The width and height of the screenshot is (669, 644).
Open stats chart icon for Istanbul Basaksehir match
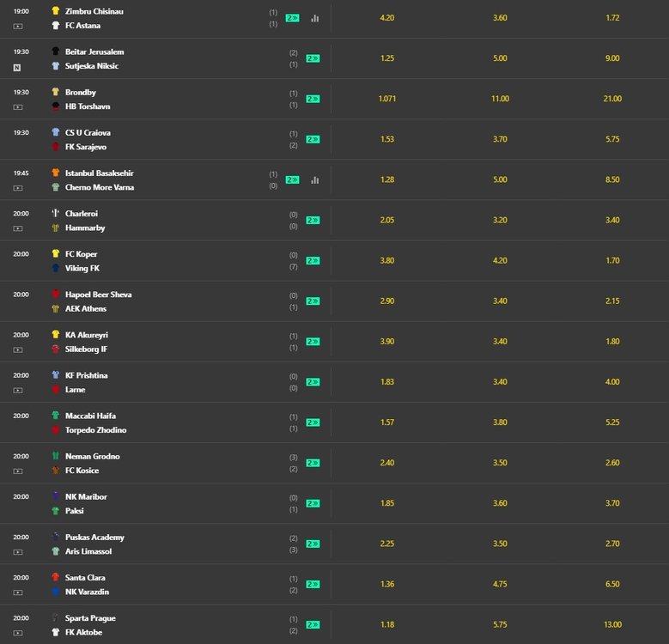point(315,180)
